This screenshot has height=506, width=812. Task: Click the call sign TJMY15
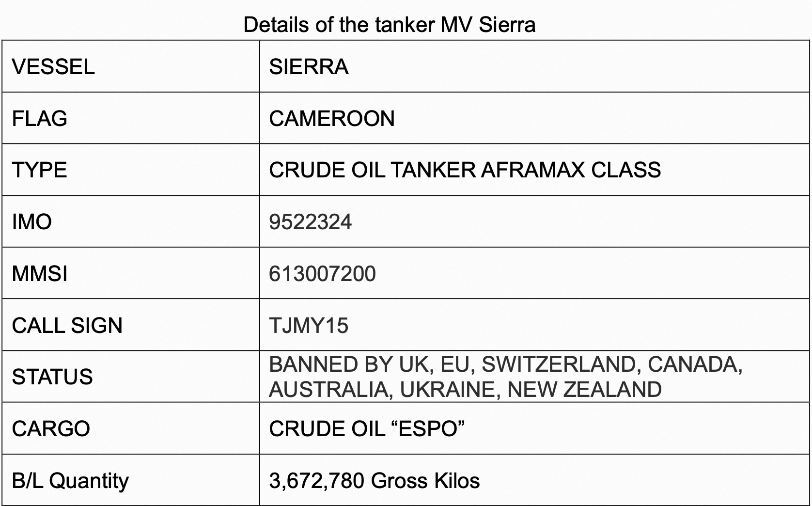309,325
